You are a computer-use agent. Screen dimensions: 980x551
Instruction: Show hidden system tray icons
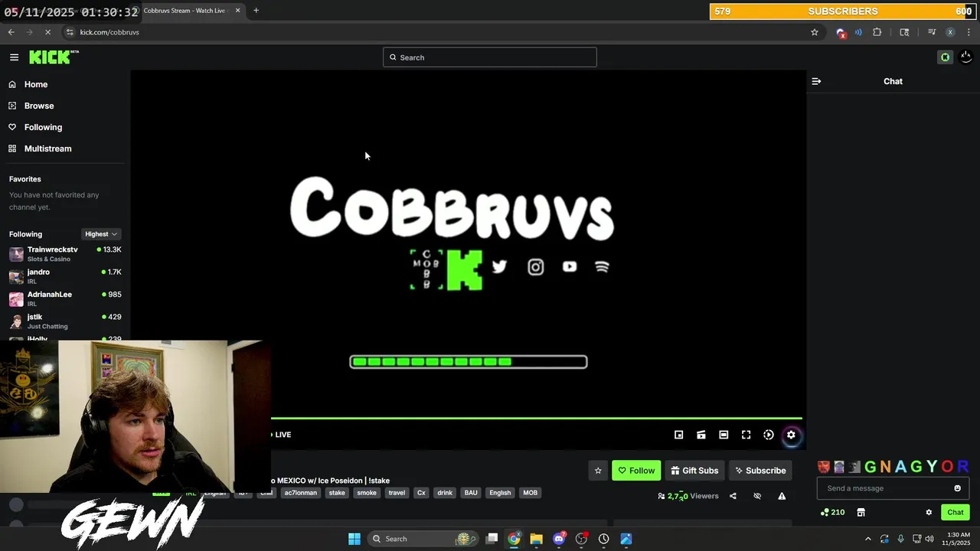pos(867,539)
